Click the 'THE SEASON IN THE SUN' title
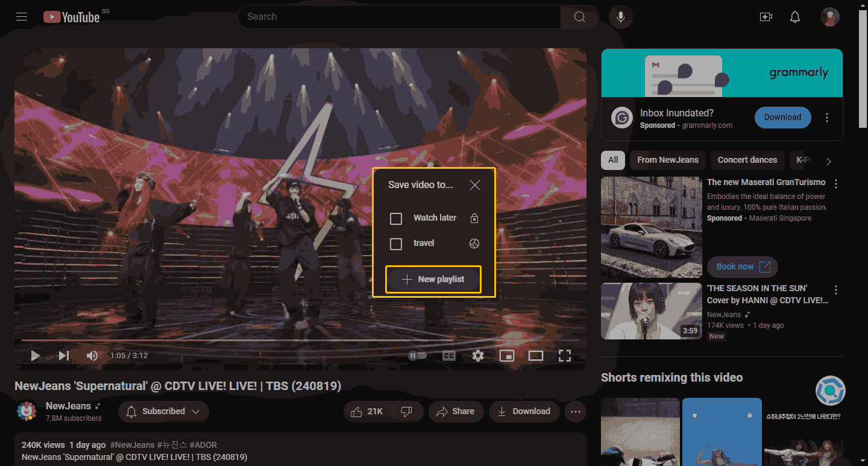Screen dimensions: 868x466 coord(768,294)
